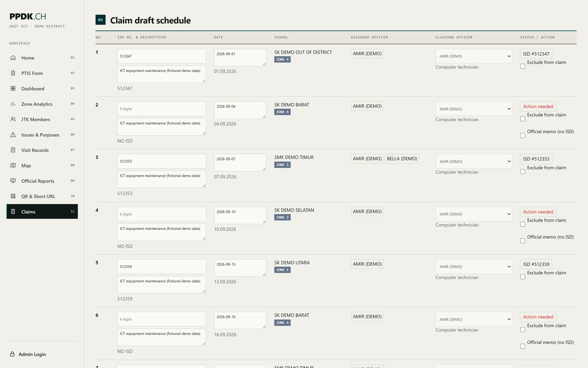
Task: Click the date field showing 2026-09-16
Action: (x=240, y=321)
